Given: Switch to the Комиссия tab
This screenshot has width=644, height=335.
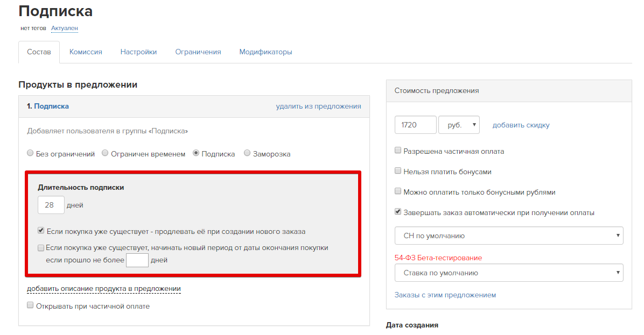Looking at the screenshot, I should (86, 52).
